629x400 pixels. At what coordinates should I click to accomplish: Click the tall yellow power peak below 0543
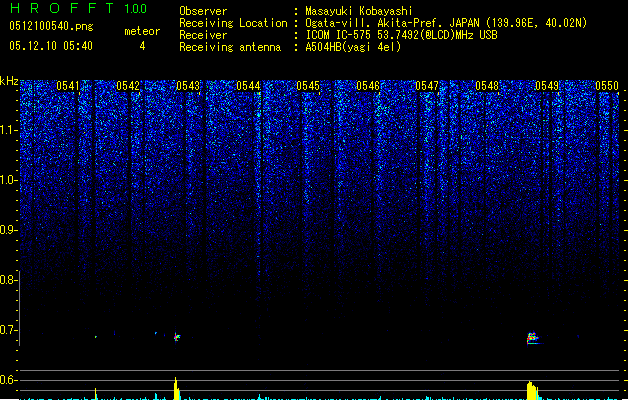[176, 388]
